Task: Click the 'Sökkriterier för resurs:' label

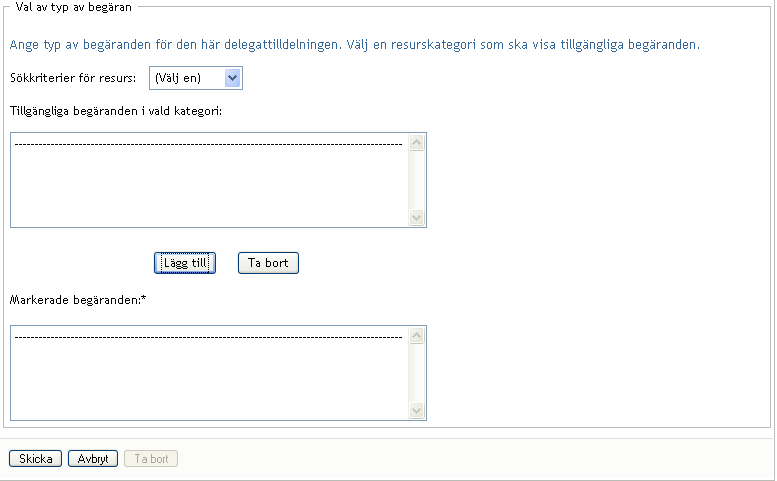Action: click(73, 78)
